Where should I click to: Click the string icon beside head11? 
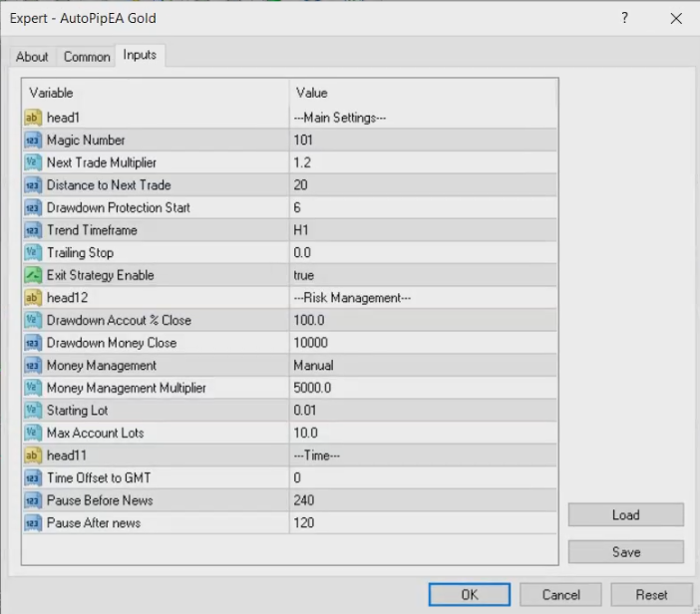33,456
